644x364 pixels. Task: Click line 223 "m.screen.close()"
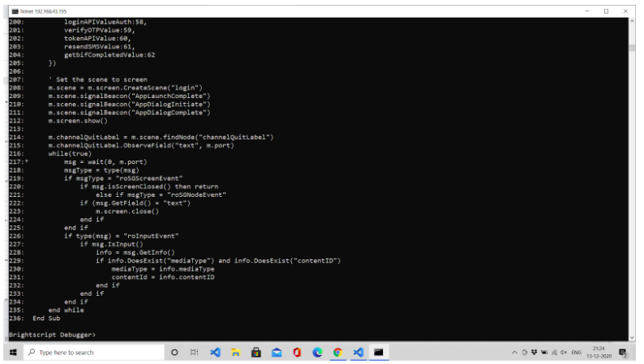point(127,212)
